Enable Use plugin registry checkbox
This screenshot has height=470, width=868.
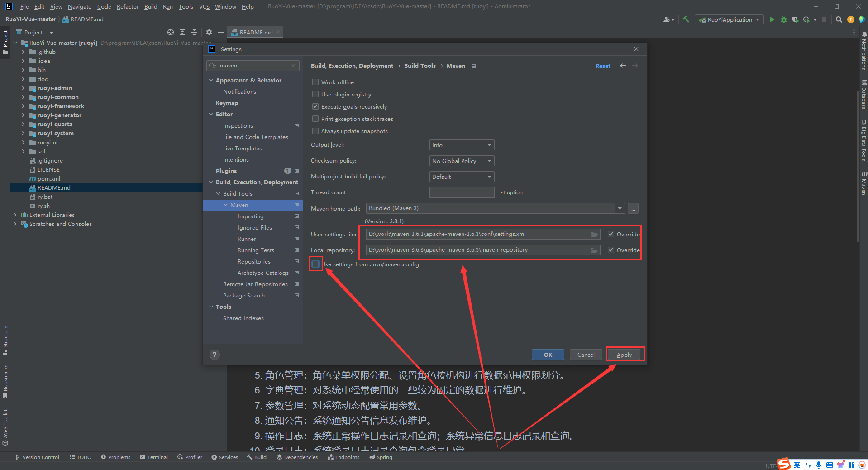315,94
